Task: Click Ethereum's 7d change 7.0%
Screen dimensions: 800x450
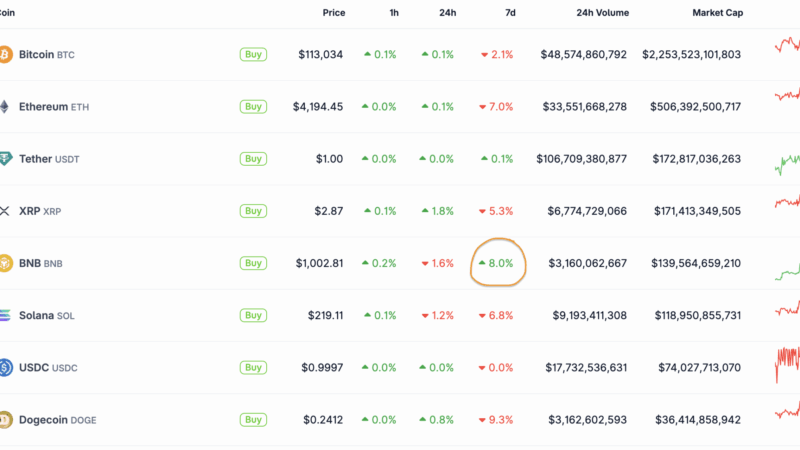Action: [496, 107]
